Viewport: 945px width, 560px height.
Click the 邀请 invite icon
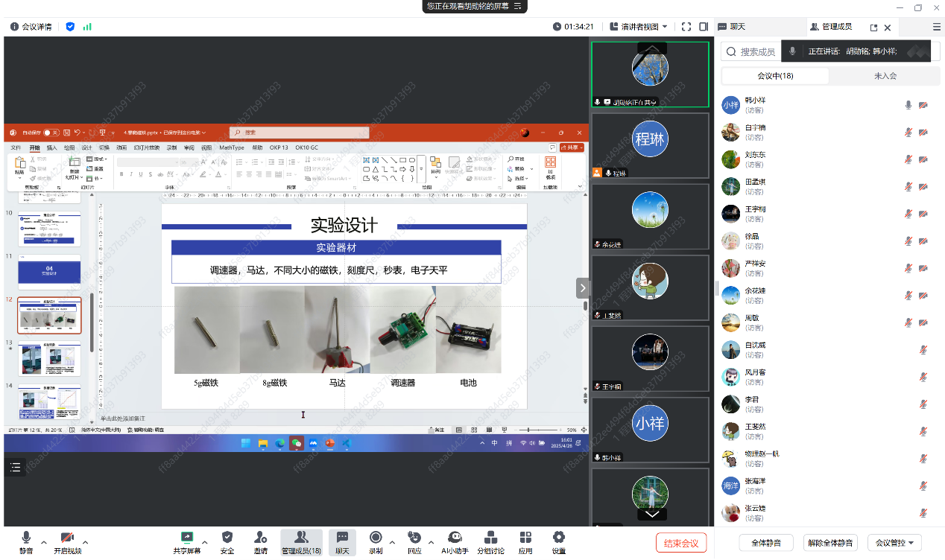click(x=260, y=538)
